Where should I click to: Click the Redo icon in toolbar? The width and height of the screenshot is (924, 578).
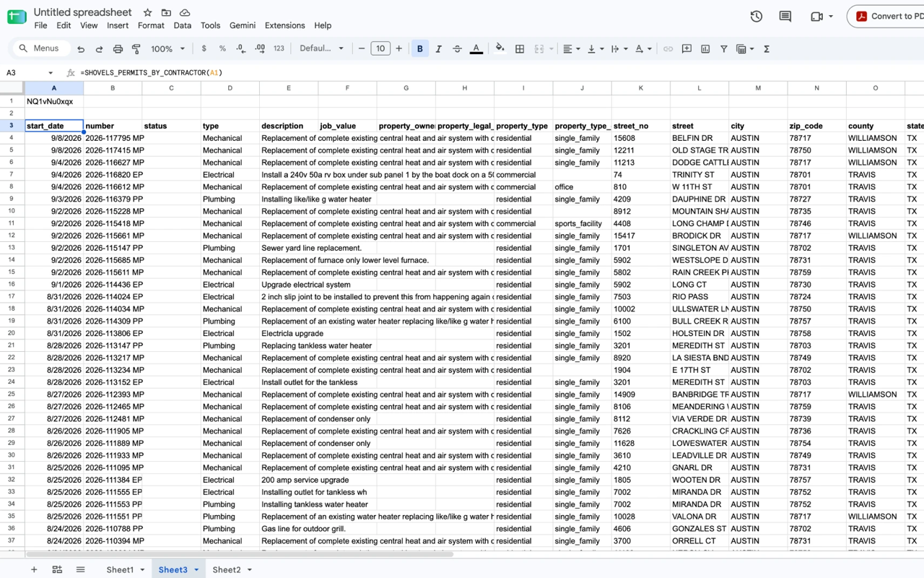pyautogui.click(x=99, y=49)
